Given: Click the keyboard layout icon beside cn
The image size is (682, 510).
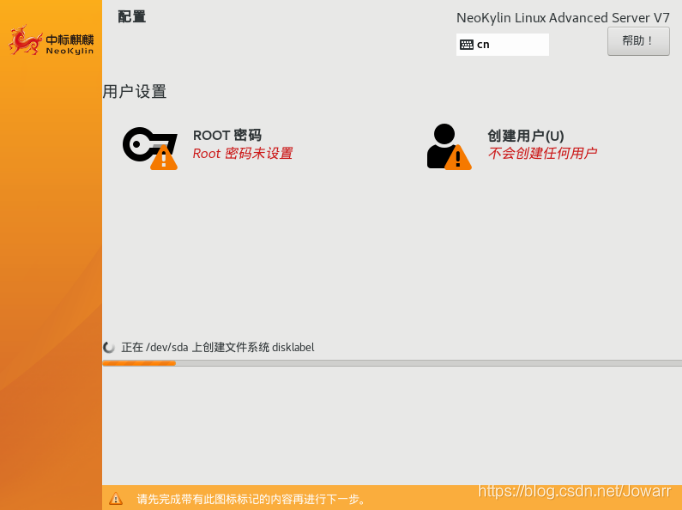Looking at the screenshot, I should click(466, 44).
